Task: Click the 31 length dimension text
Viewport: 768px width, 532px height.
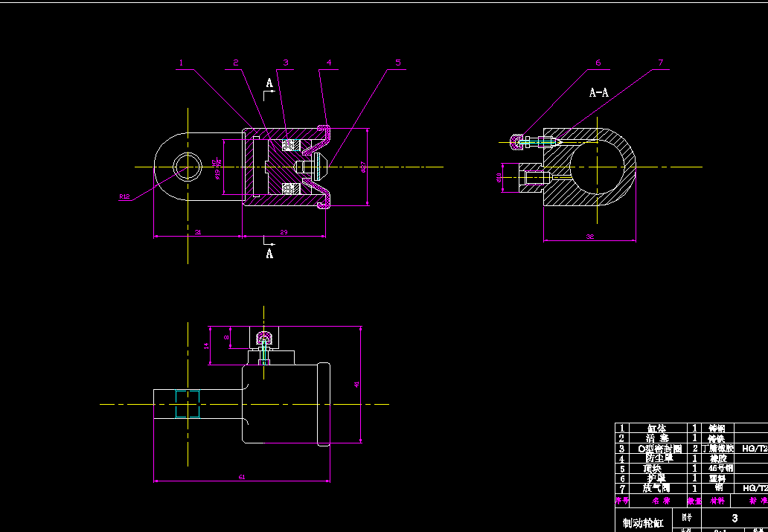Action: [198, 232]
